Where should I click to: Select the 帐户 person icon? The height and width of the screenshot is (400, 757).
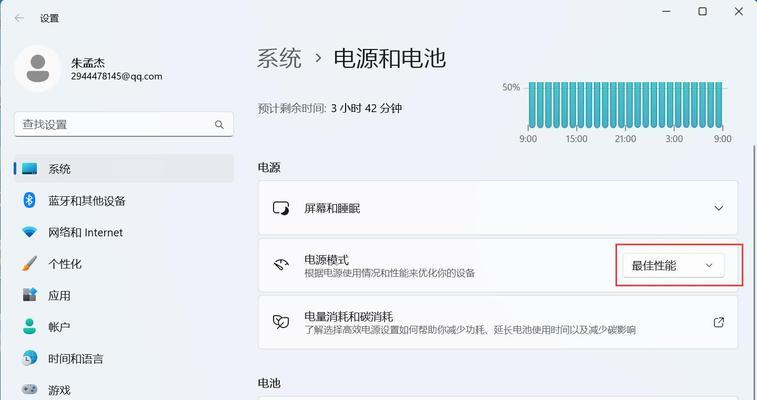29,327
